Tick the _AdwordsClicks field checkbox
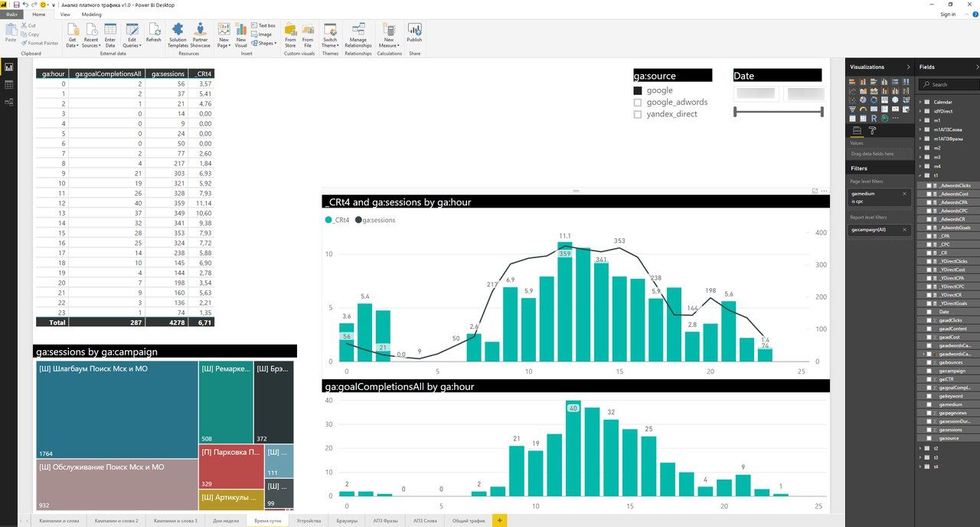The image size is (980, 527). coord(929,185)
